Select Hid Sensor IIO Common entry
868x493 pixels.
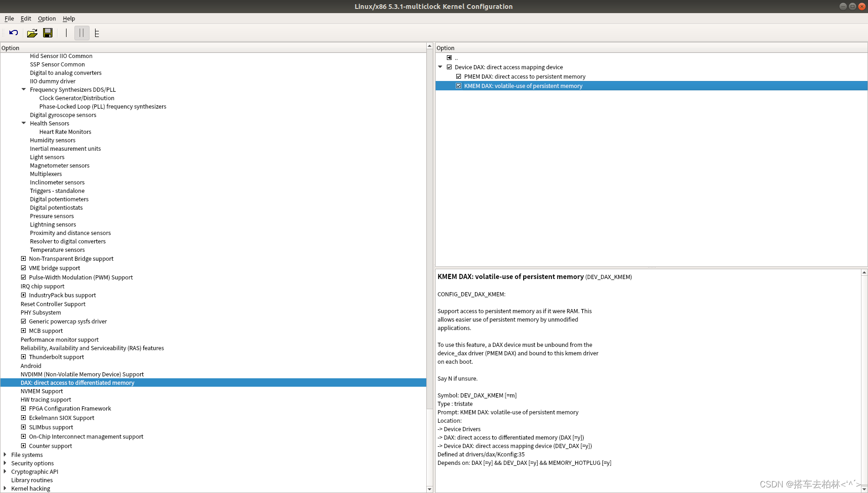[61, 56]
